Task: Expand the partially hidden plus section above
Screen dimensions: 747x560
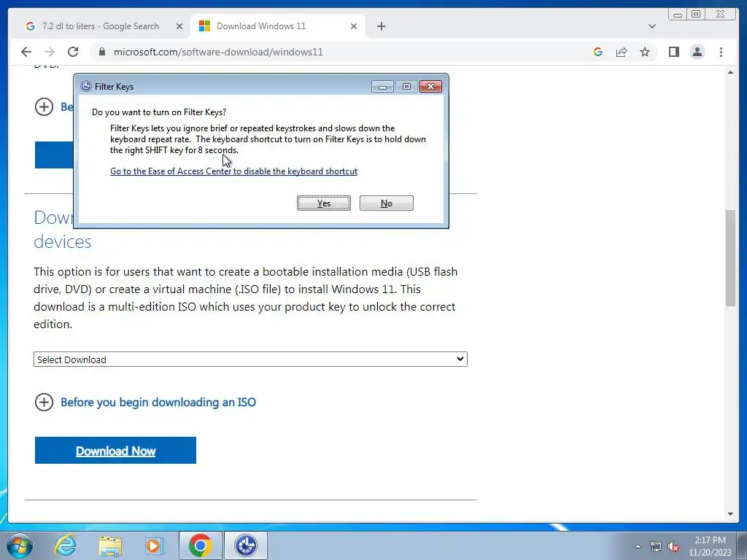Action: (x=44, y=106)
